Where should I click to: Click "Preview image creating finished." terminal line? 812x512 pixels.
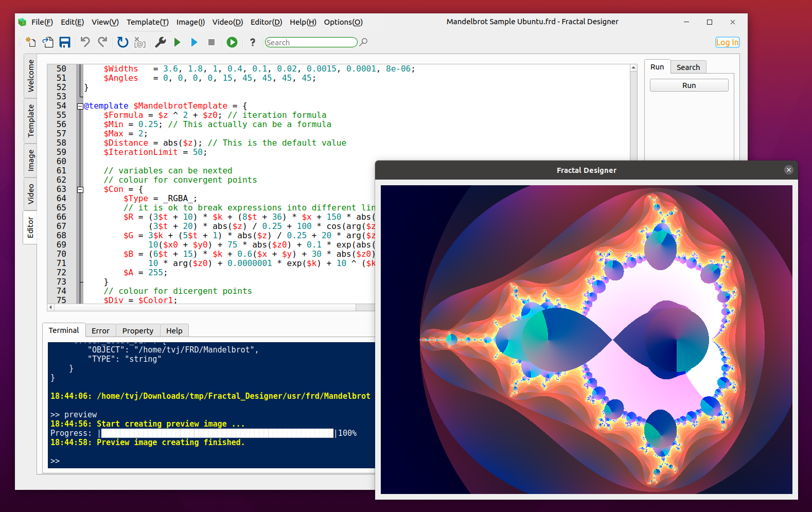[x=170, y=443]
